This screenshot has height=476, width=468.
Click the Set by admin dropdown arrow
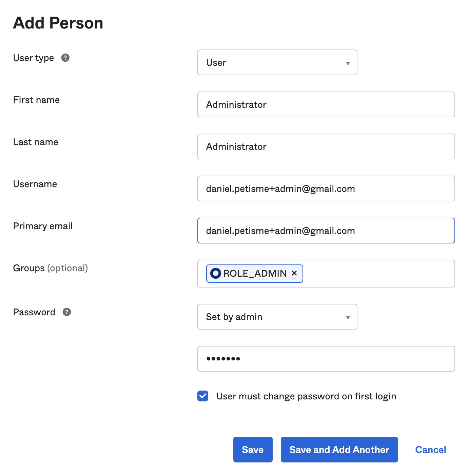348,318
